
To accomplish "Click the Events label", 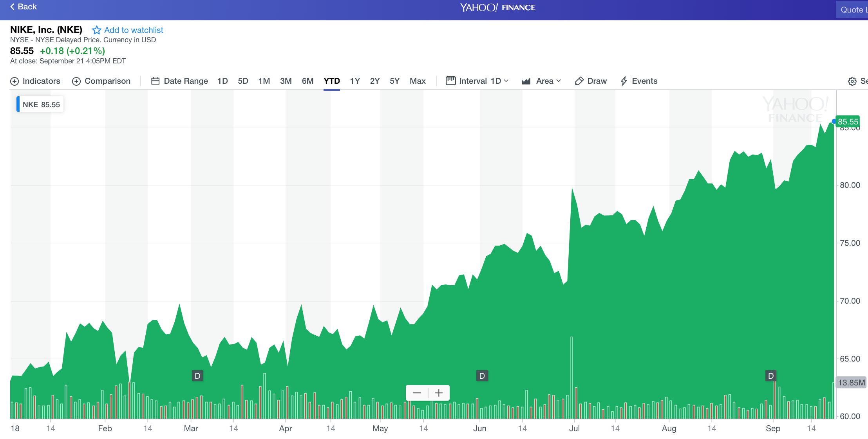I will 644,81.
